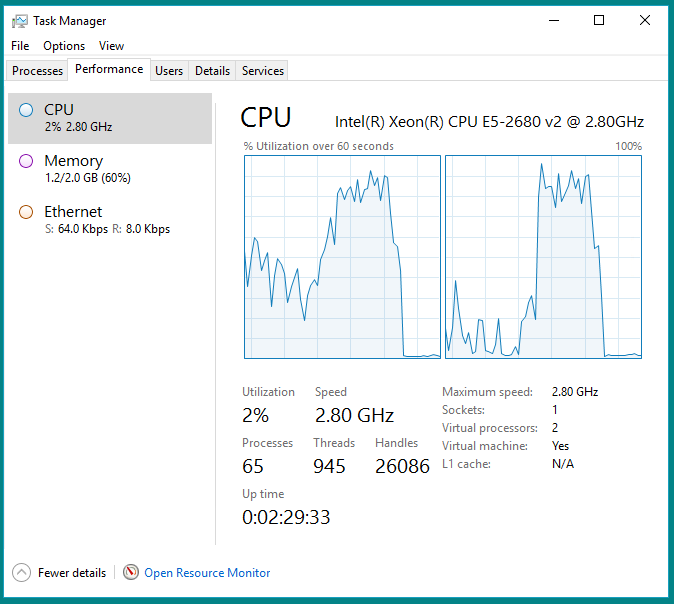Image resolution: width=674 pixels, height=604 pixels.
Task: Click the Virtual machine Yes value
Action: pos(561,446)
